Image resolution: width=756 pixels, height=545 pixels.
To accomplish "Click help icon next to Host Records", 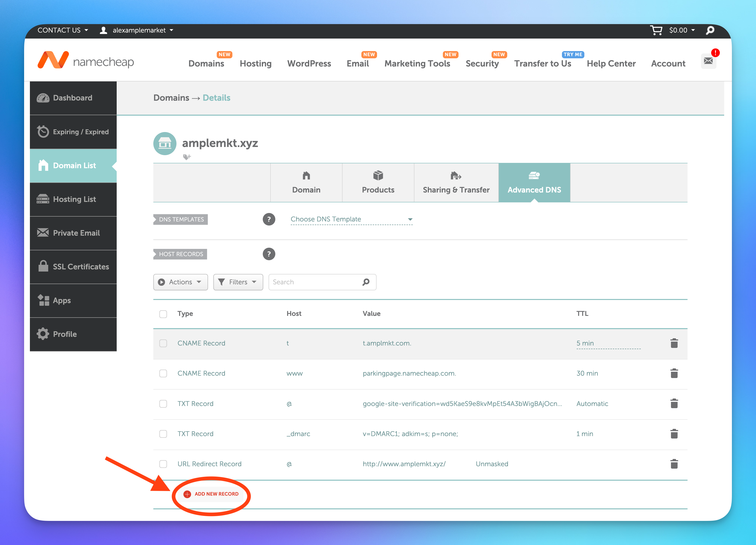I will click(x=269, y=254).
